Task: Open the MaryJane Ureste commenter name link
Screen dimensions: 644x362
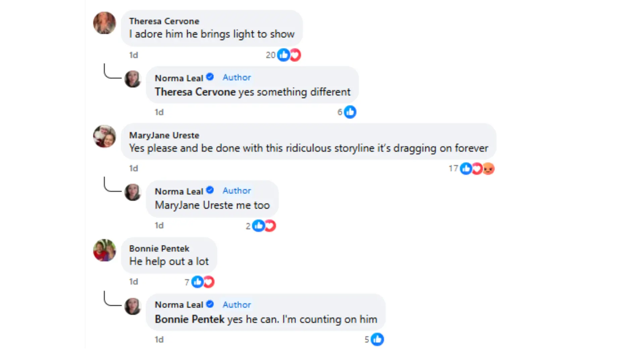Action: (x=164, y=135)
